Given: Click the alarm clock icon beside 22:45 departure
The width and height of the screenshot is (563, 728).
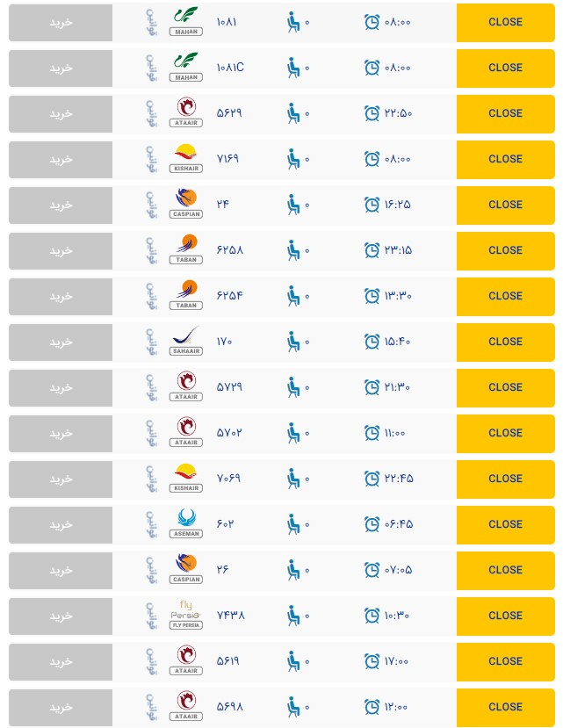Looking at the screenshot, I should click(x=372, y=479).
